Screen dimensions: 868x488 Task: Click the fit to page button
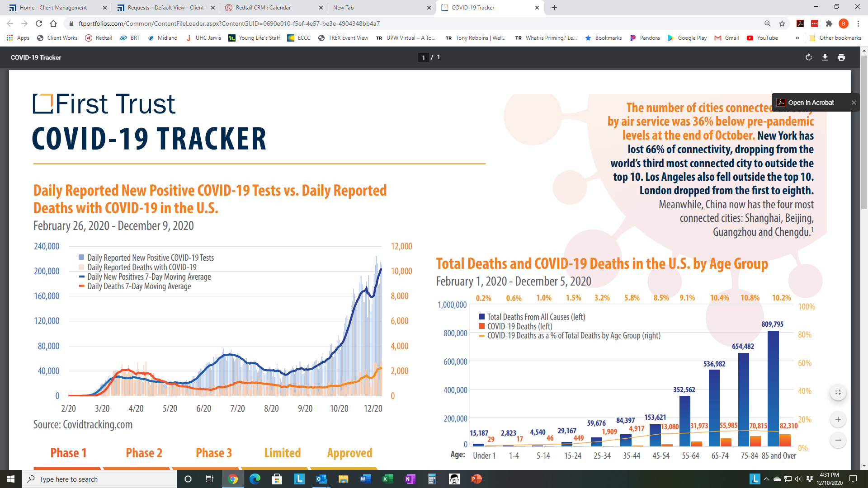[838, 392]
